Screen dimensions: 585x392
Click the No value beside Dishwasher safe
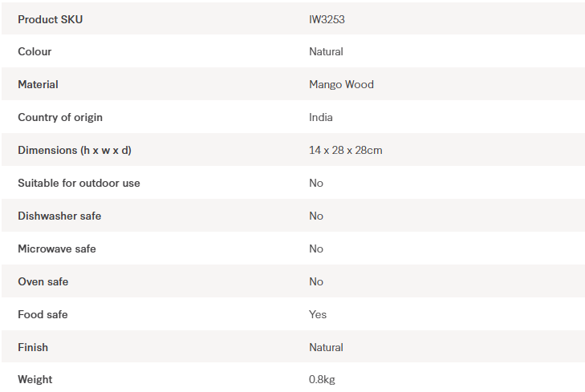[x=316, y=216]
